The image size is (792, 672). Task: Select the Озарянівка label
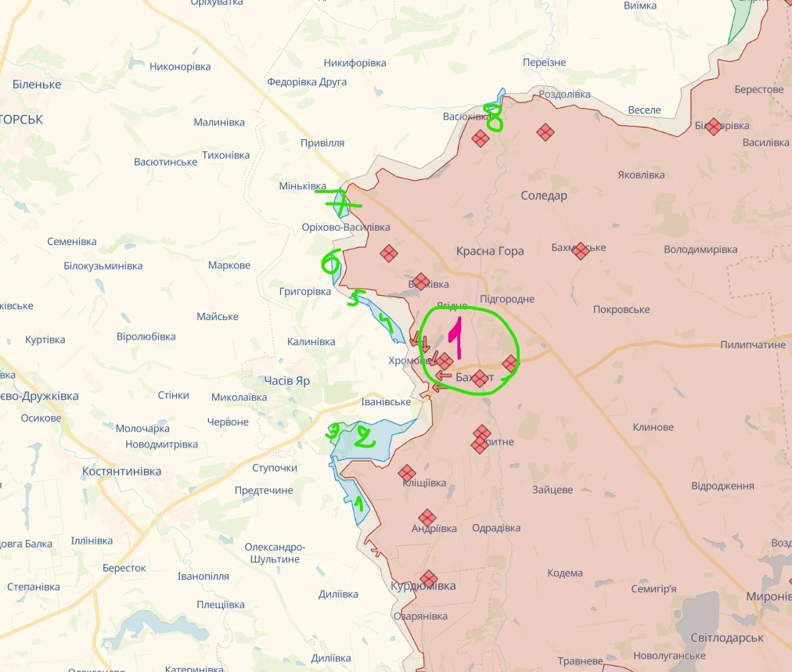click(420, 616)
